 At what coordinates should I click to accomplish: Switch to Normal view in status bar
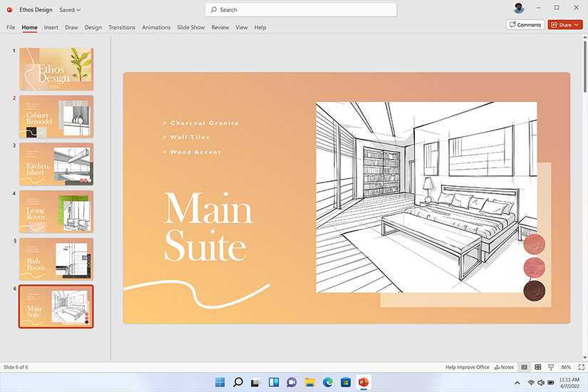coord(525,367)
